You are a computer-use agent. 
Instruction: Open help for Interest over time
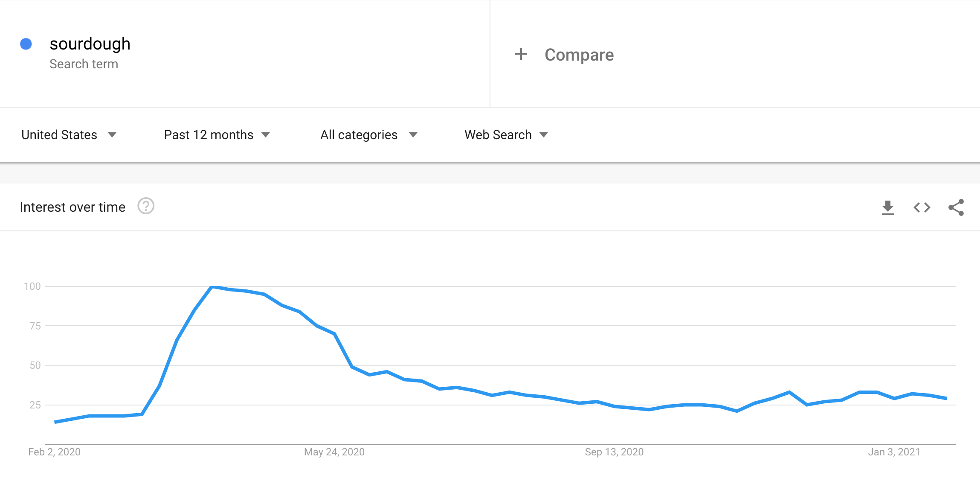point(146,206)
